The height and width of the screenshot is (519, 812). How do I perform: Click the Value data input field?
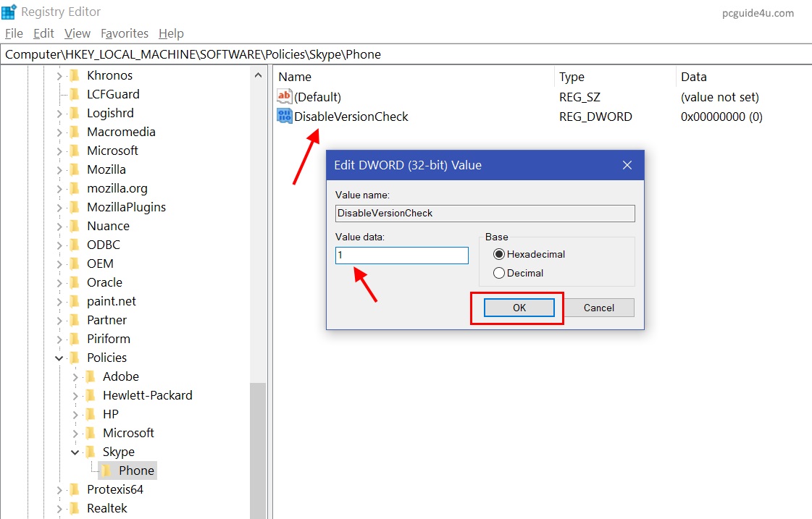[x=402, y=256]
